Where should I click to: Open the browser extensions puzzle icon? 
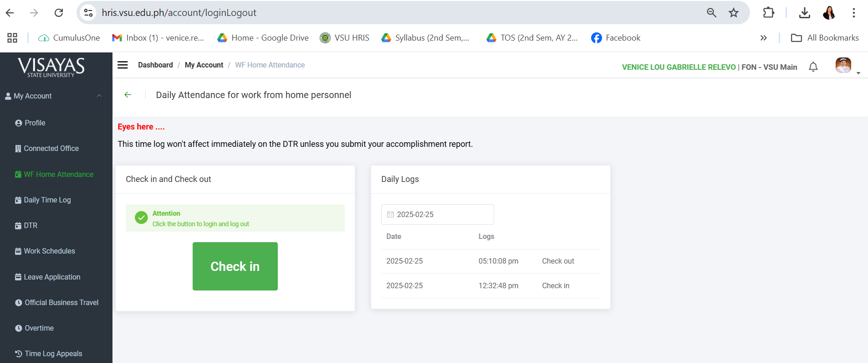click(x=768, y=13)
